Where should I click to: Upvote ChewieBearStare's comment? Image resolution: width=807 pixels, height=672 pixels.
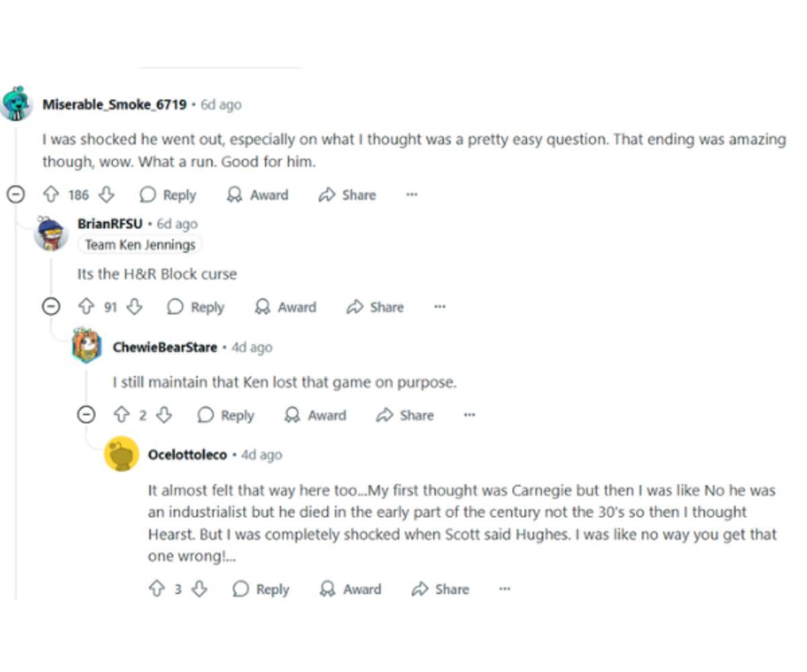(x=121, y=415)
